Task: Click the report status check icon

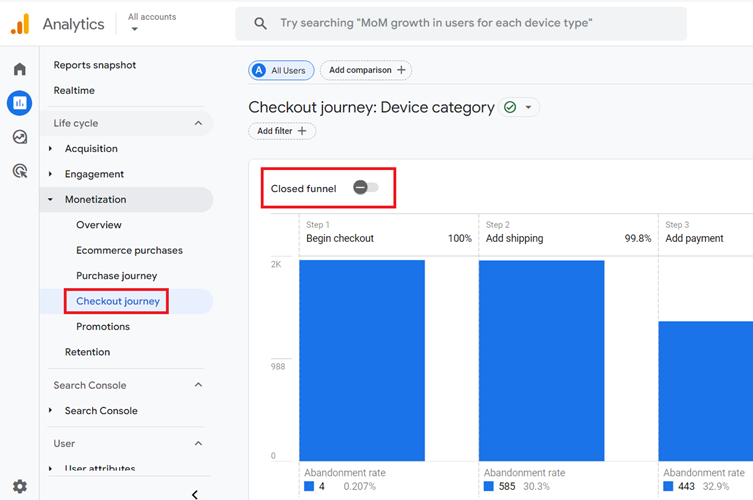Action: pos(510,107)
